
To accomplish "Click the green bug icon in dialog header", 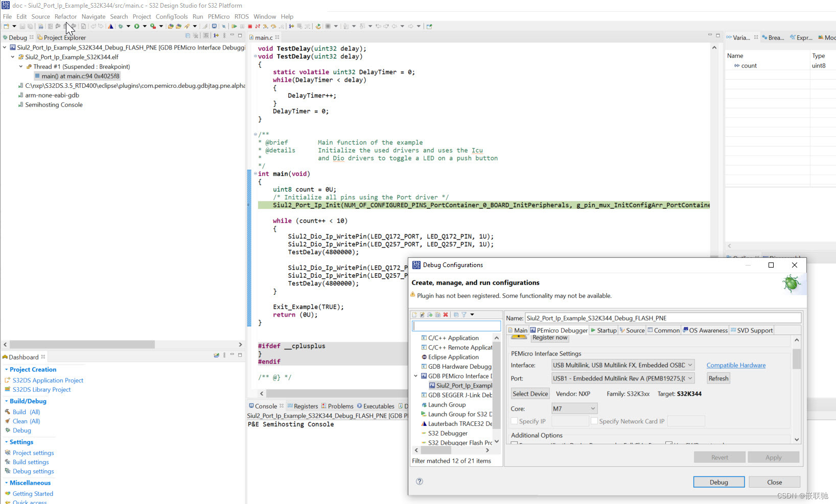I will (x=791, y=283).
